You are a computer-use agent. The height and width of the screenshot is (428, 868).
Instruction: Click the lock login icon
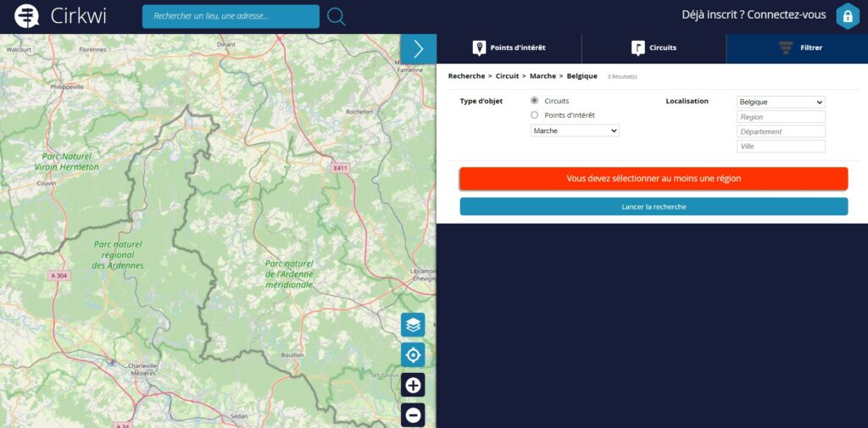[x=847, y=16]
